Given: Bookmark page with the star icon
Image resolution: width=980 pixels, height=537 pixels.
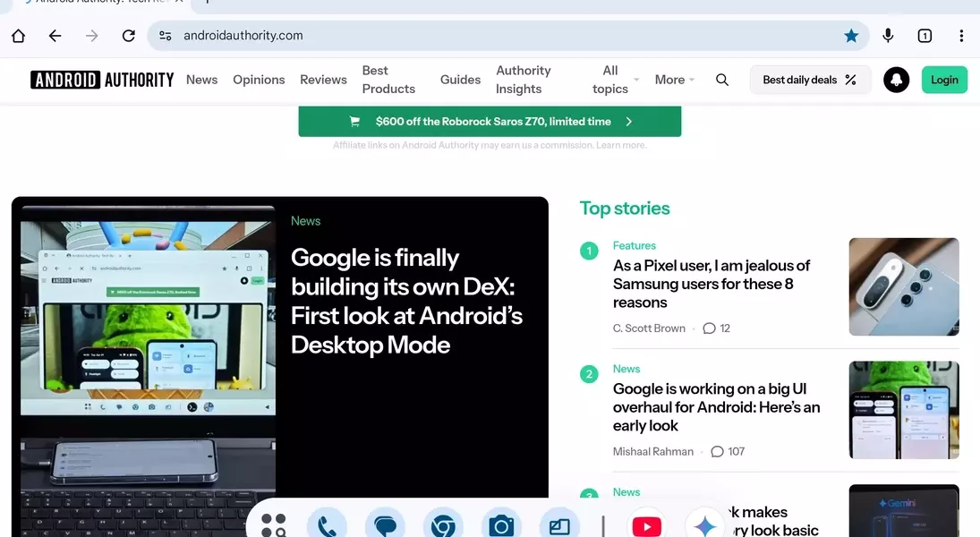Looking at the screenshot, I should (x=851, y=36).
